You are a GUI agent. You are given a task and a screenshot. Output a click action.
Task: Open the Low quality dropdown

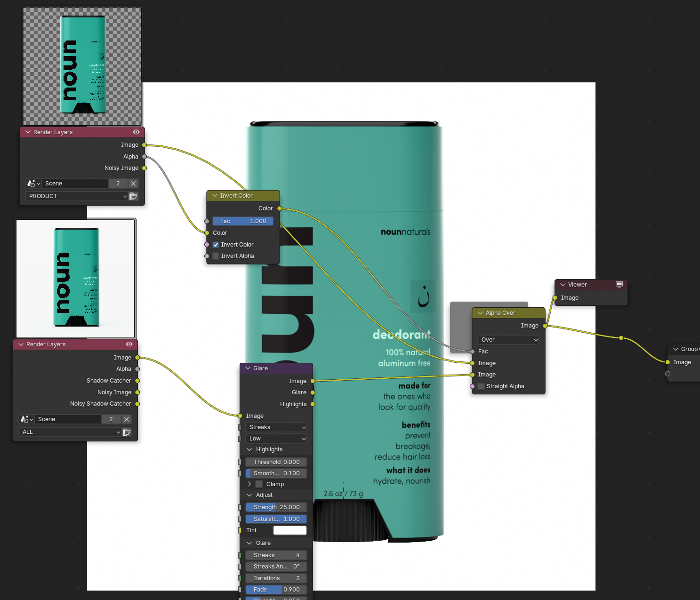click(276, 439)
